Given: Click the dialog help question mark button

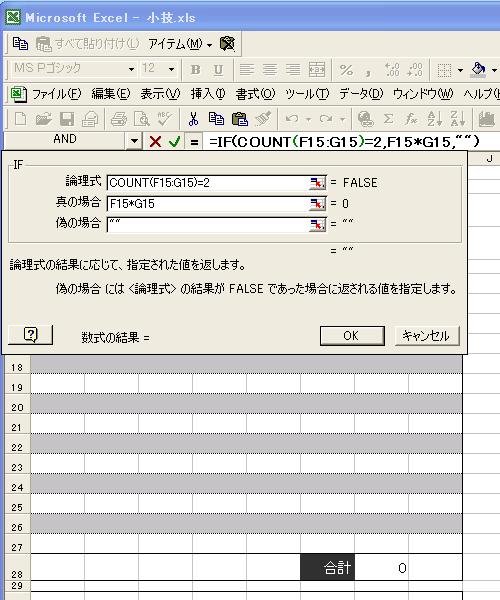Looking at the screenshot, I should [31, 335].
